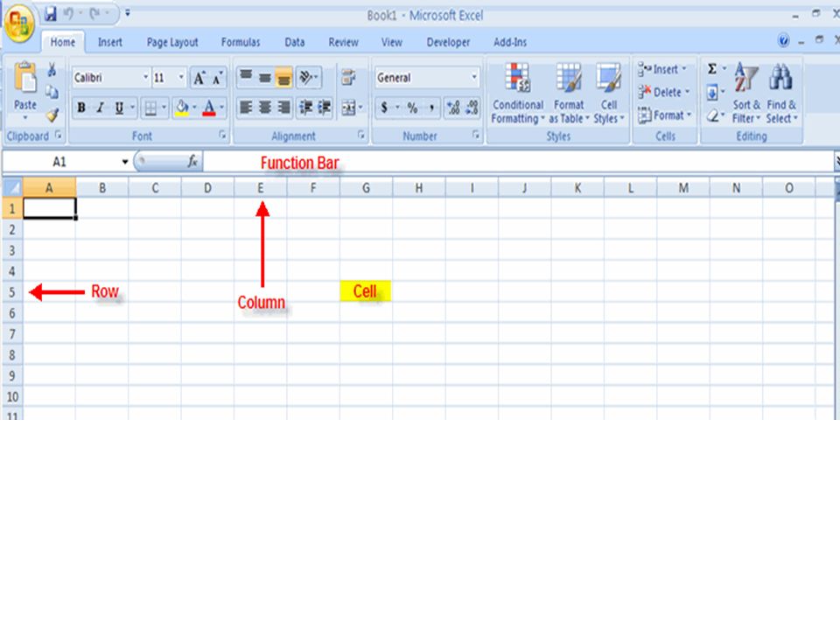Decrease decimal places

tap(472, 108)
